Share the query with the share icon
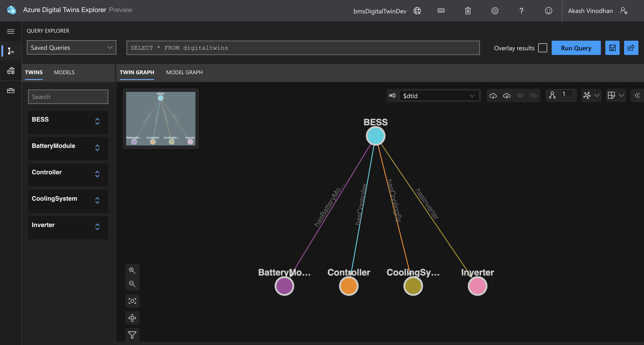644x345 pixels. coord(631,48)
